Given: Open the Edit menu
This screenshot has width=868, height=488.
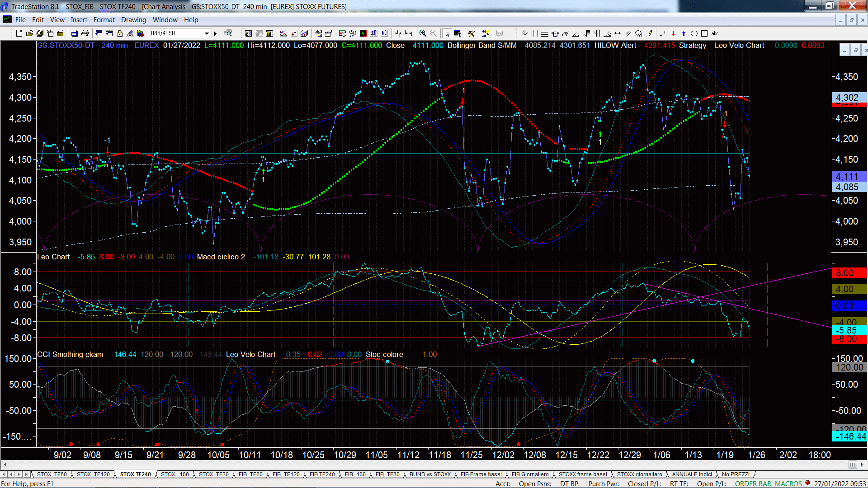Looking at the screenshot, I should pyautogui.click(x=38, y=20).
